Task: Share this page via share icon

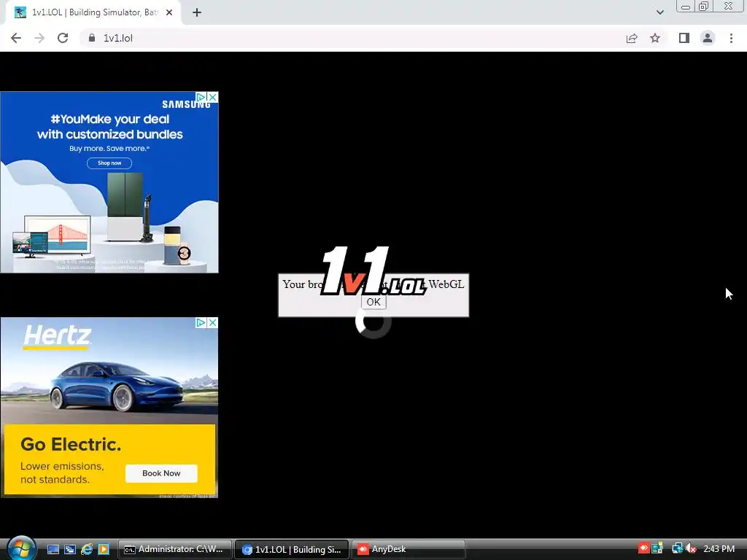Action: coord(632,38)
